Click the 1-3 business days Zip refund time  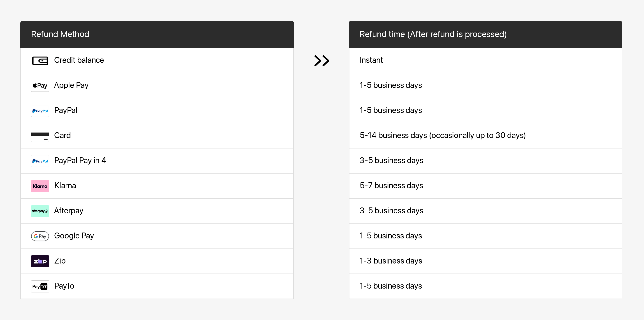(x=391, y=261)
